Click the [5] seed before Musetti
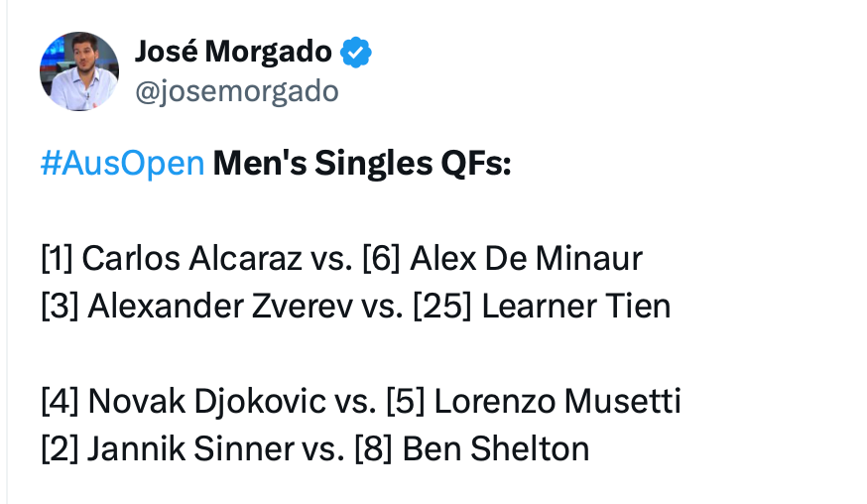867x504 pixels. tap(406, 402)
